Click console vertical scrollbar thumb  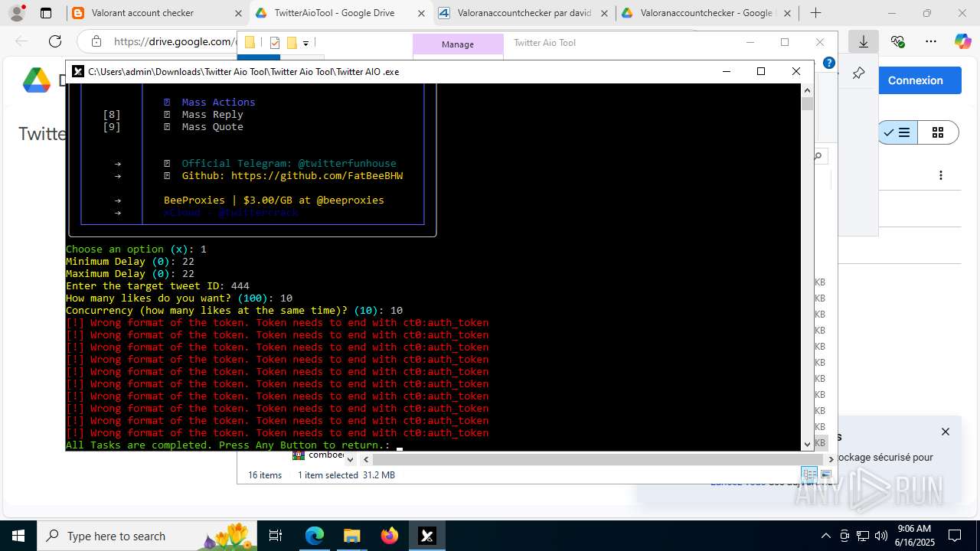(807, 104)
